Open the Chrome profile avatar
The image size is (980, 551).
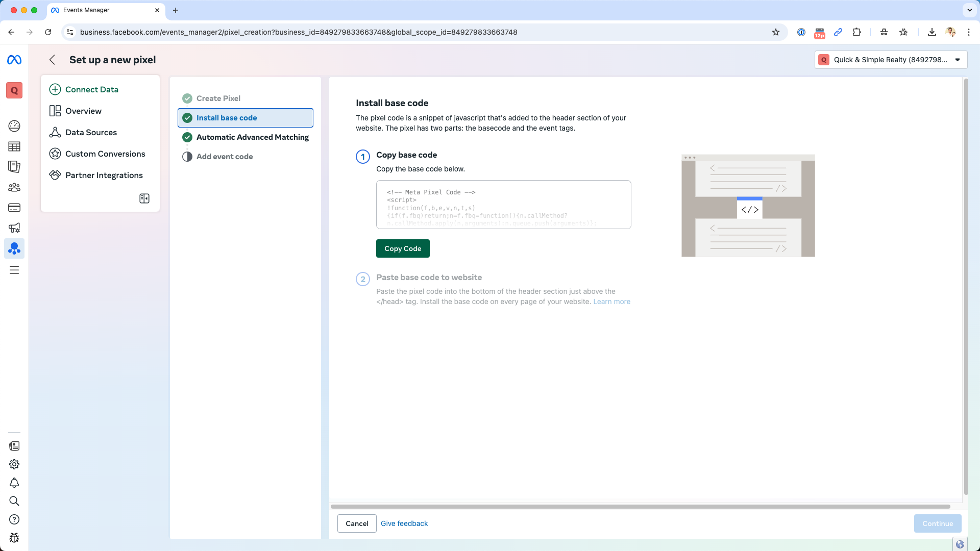click(x=950, y=32)
